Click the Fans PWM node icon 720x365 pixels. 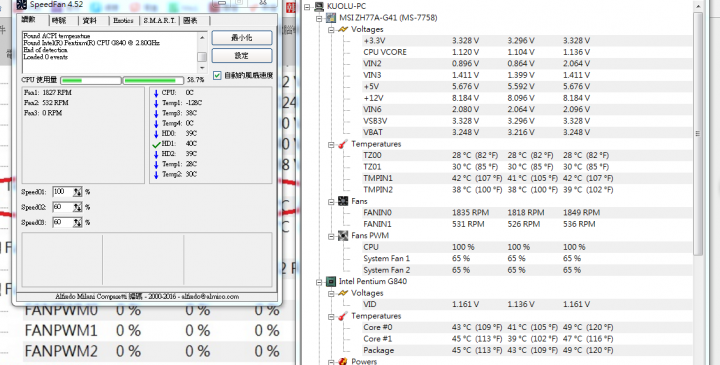[x=343, y=236]
